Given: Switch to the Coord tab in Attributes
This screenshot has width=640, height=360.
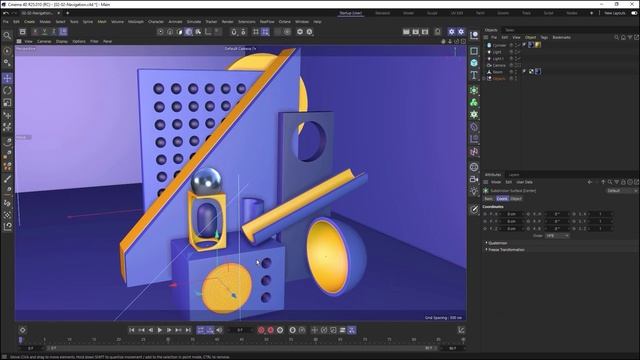Looking at the screenshot, I should pos(502,198).
